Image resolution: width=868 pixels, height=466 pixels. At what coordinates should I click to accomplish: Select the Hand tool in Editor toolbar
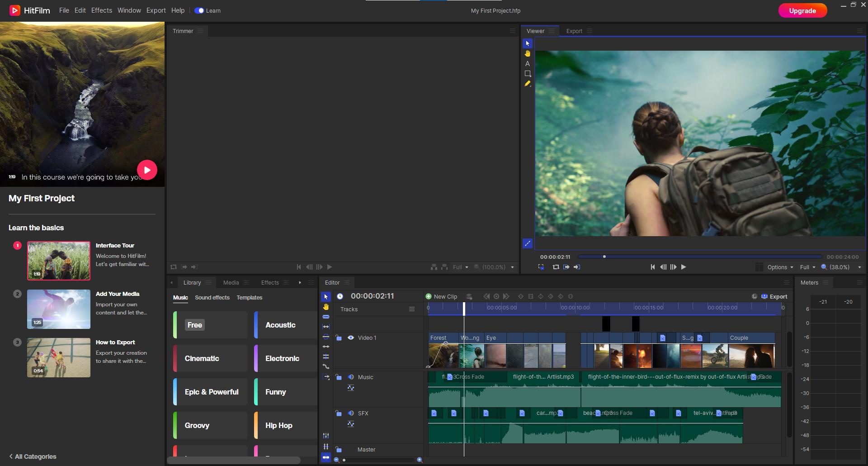click(325, 307)
